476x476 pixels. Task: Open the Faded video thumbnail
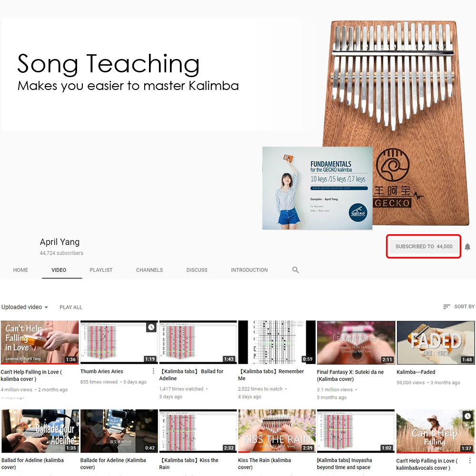(436, 342)
